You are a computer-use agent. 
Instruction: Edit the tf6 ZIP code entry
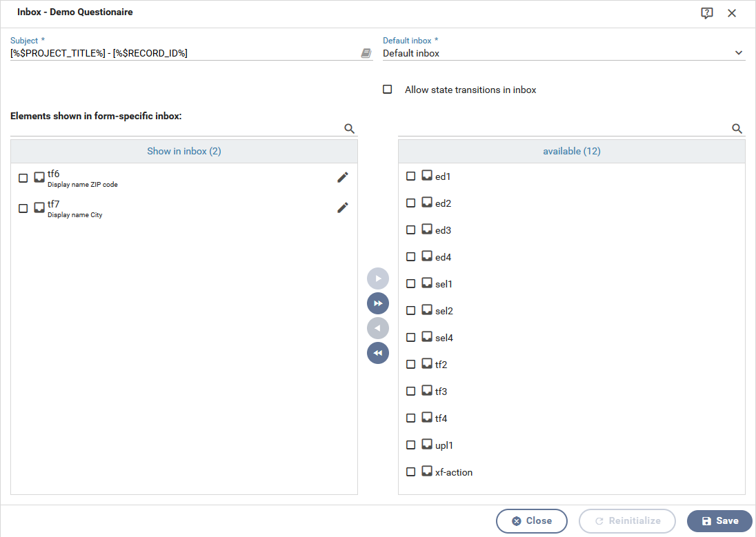[342, 178]
